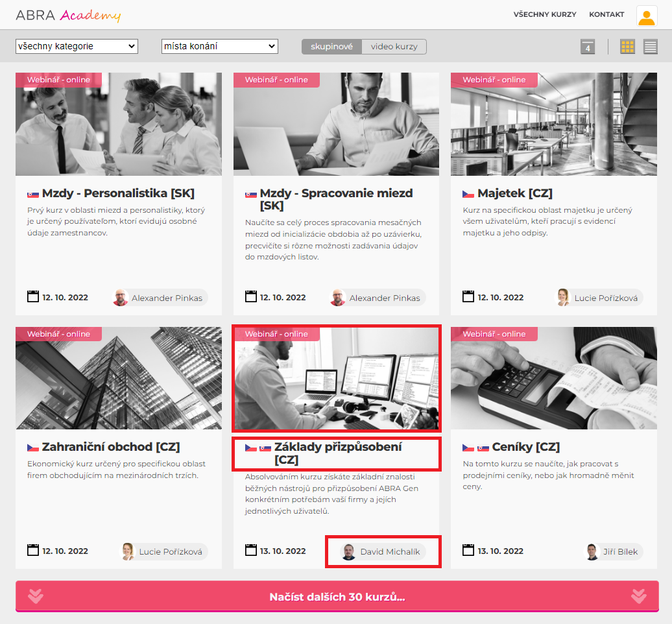672x624 pixels.
Task: Open the všechny kategorie dropdown
Action: click(77, 47)
